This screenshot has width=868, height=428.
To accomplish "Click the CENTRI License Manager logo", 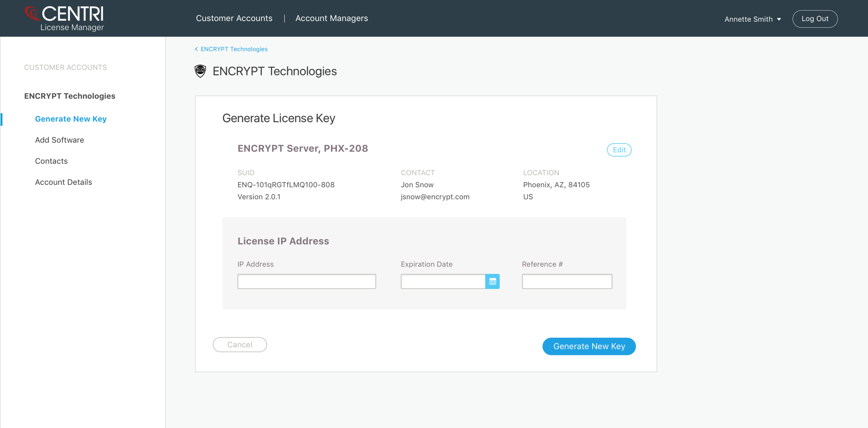I will pos(65,19).
